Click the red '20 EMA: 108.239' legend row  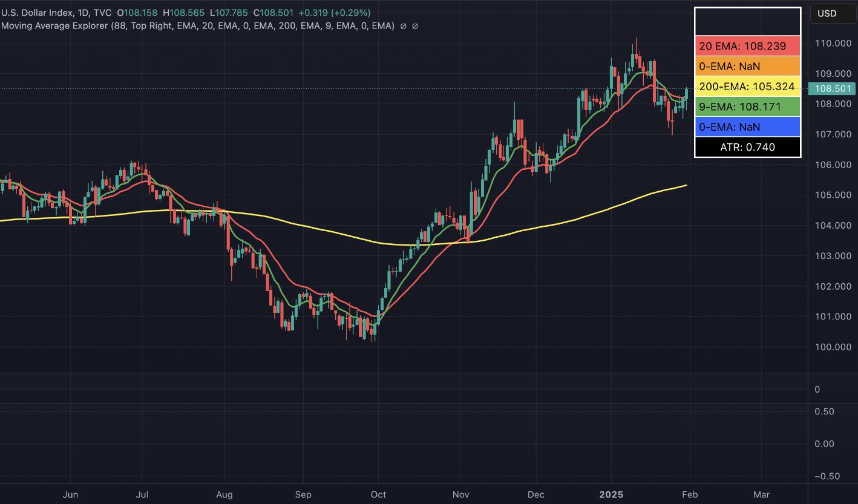tap(747, 46)
